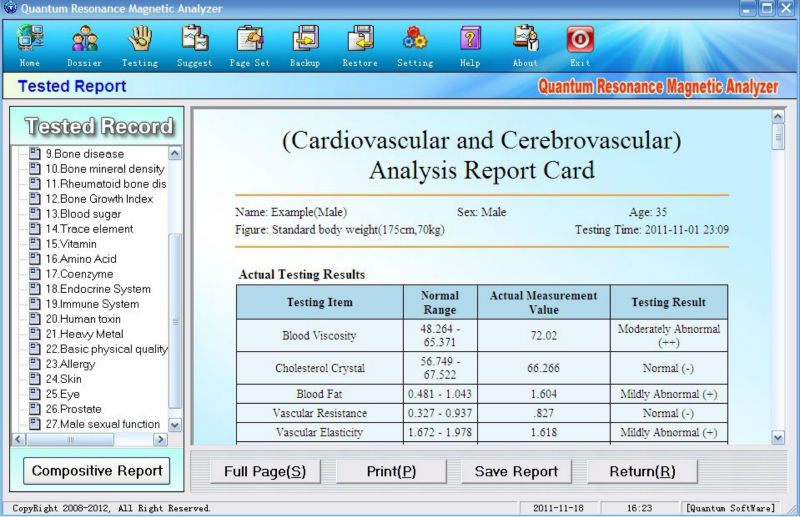Select 12.Bone Growth Index record
The width and height of the screenshot is (800, 517).
(x=99, y=199)
